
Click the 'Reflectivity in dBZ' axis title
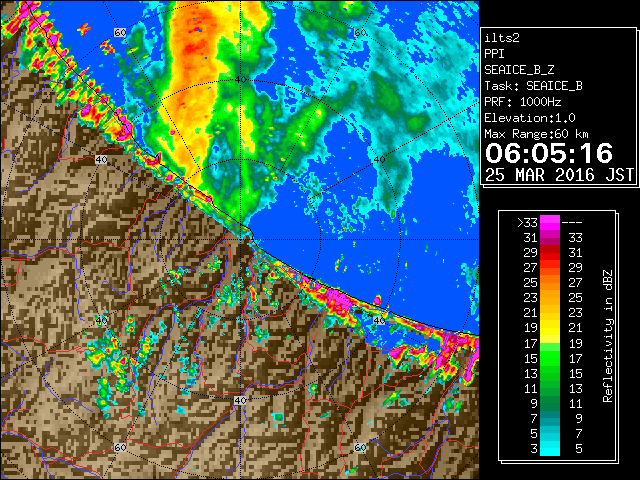click(608, 336)
